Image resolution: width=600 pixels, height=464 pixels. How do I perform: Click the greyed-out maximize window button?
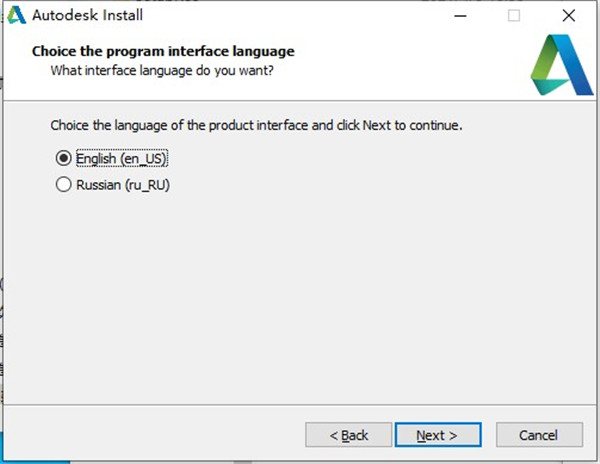point(514,15)
